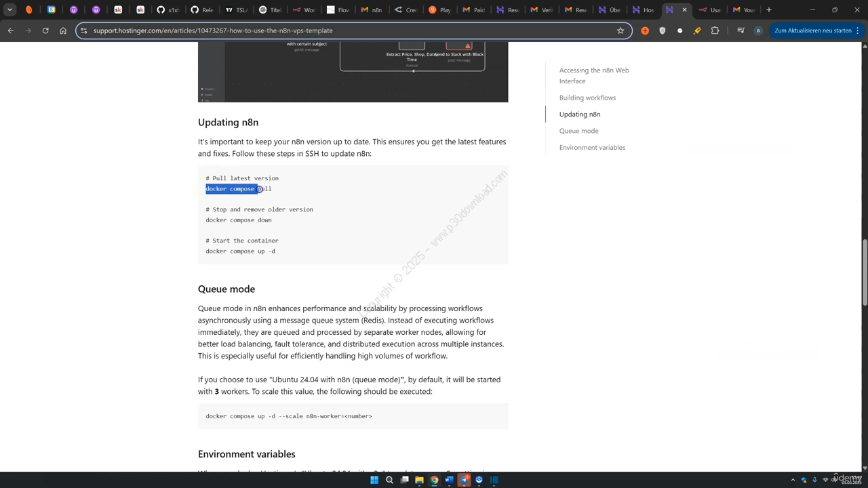The width and height of the screenshot is (868, 488).
Task: Open the media control toolbar icon
Action: pyautogui.click(x=741, y=30)
